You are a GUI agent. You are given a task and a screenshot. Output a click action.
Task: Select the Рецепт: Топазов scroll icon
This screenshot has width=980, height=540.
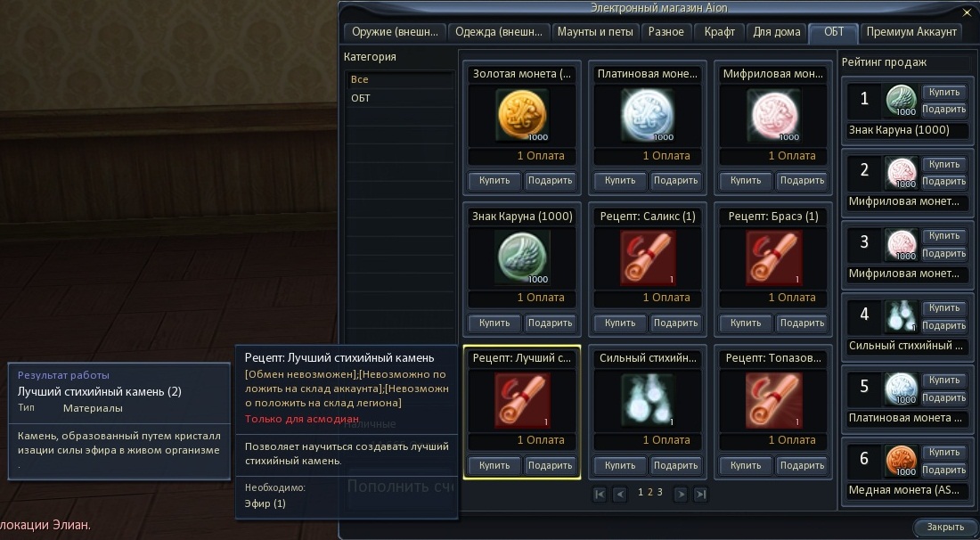(773, 400)
